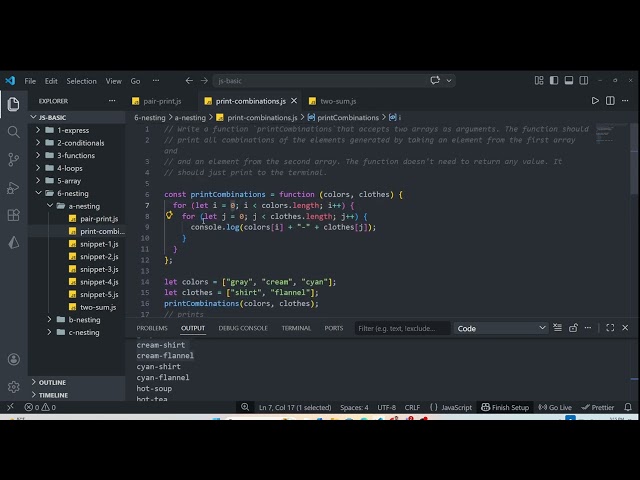Click the lightbulb code action icon
The height and width of the screenshot is (480, 640).
click(x=169, y=216)
